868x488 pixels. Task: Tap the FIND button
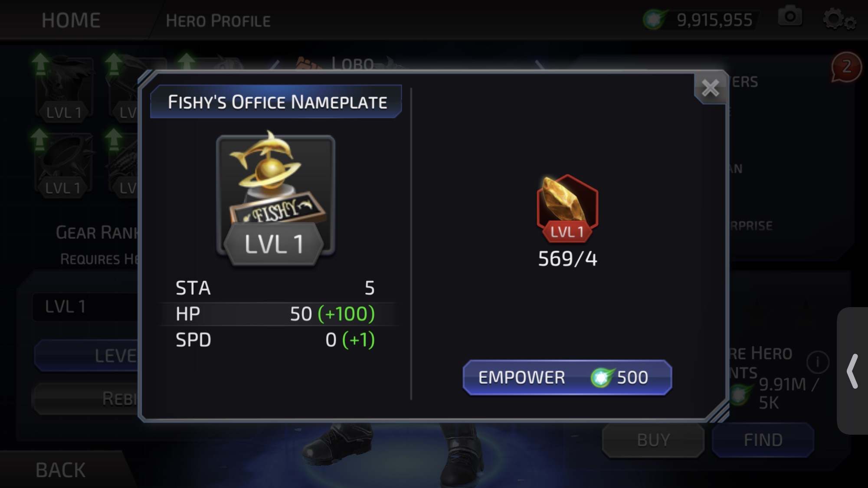coord(763,440)
